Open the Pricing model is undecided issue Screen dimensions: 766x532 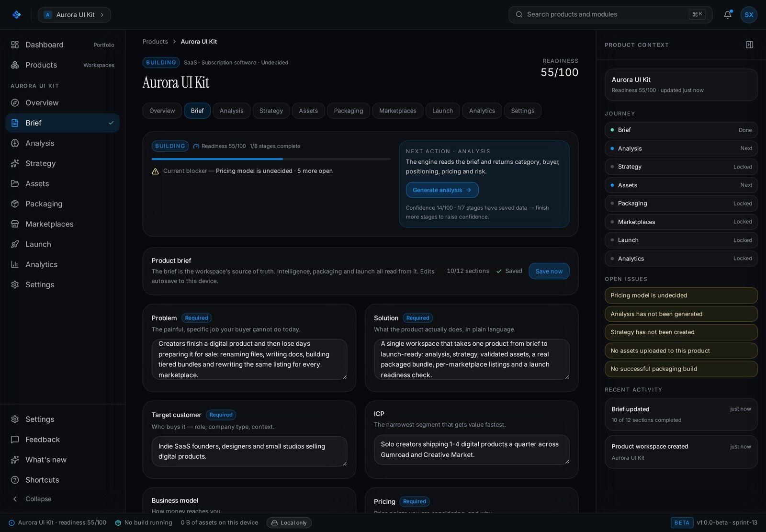[681, 295]
